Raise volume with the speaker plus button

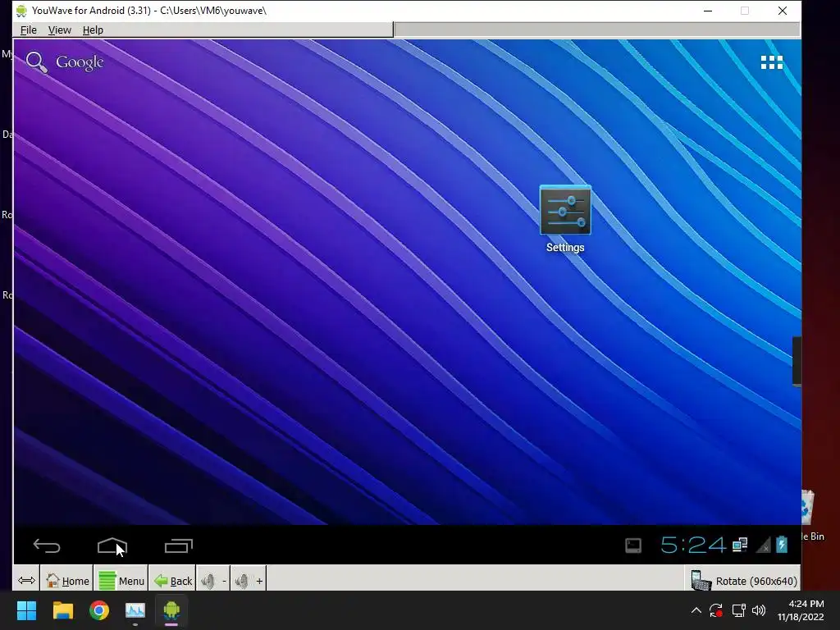click(x=249, y=581)
